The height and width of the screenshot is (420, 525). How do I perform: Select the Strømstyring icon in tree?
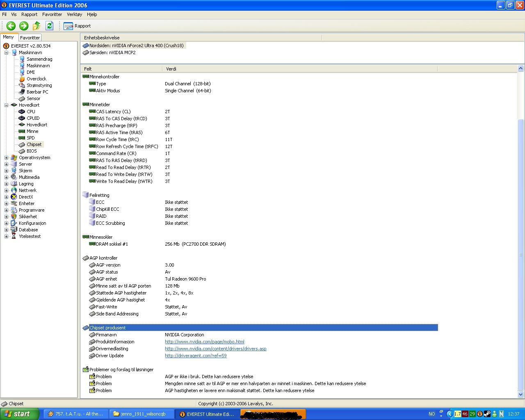pos(22,85)
